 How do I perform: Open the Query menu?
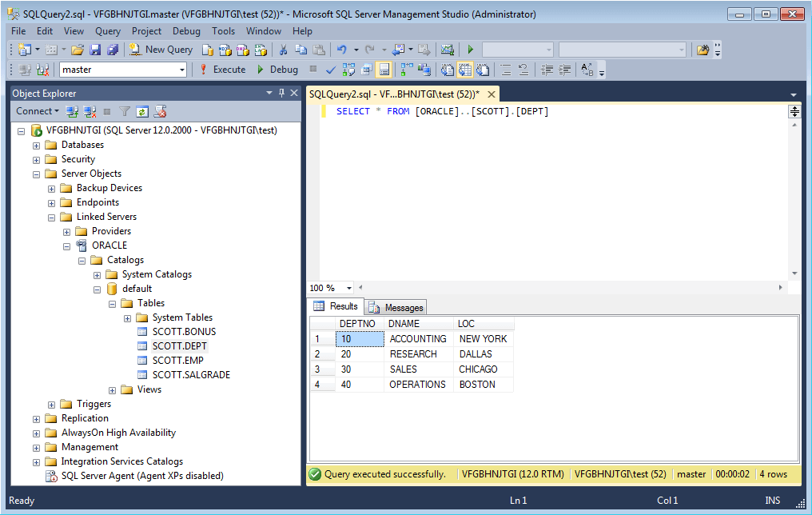point(108,31)
